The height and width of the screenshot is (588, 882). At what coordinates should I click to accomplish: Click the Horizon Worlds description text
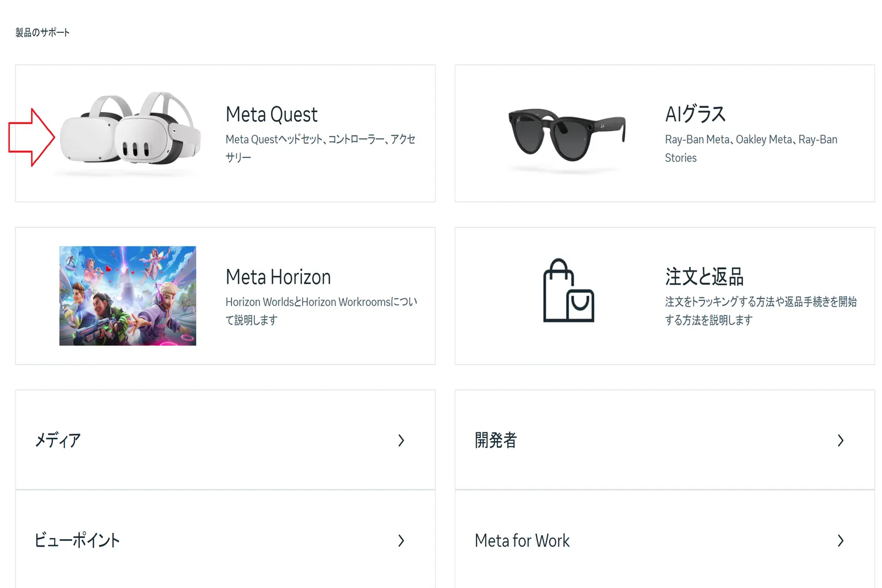pos(321,311)
